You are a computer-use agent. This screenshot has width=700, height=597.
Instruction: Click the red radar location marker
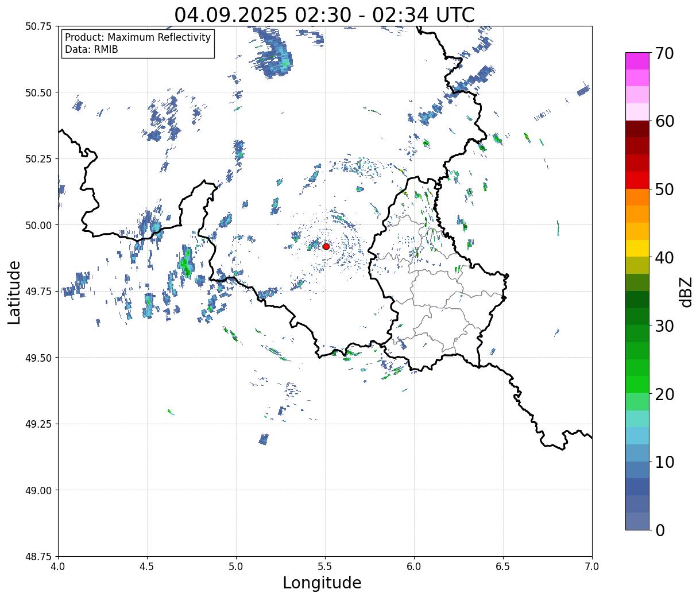[x=326, y=246]
